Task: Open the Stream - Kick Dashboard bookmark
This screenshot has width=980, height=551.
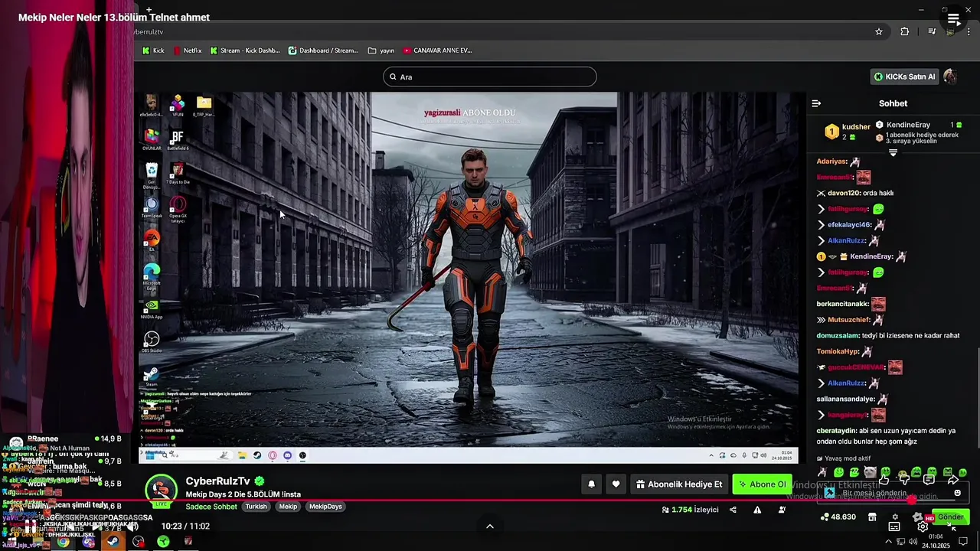Action: tap(245, 51)
